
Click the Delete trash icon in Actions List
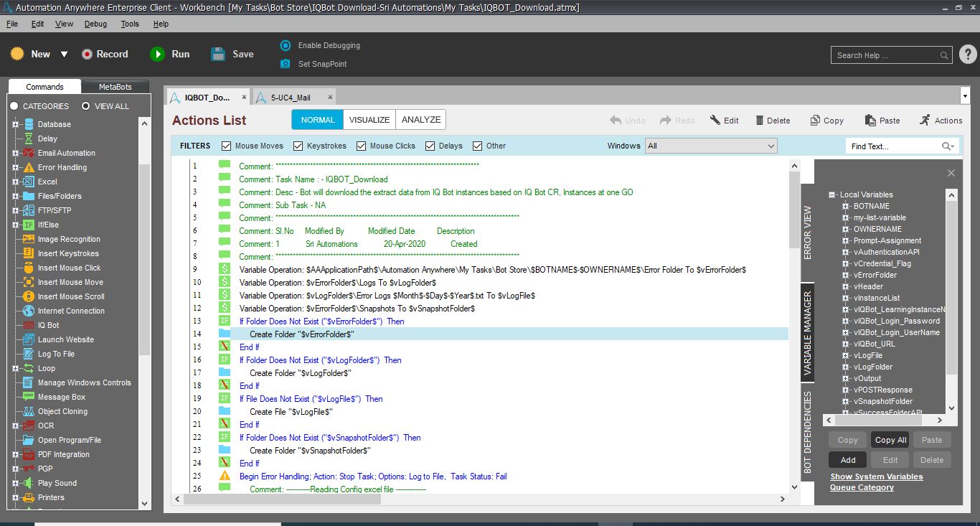coord(760,121)
